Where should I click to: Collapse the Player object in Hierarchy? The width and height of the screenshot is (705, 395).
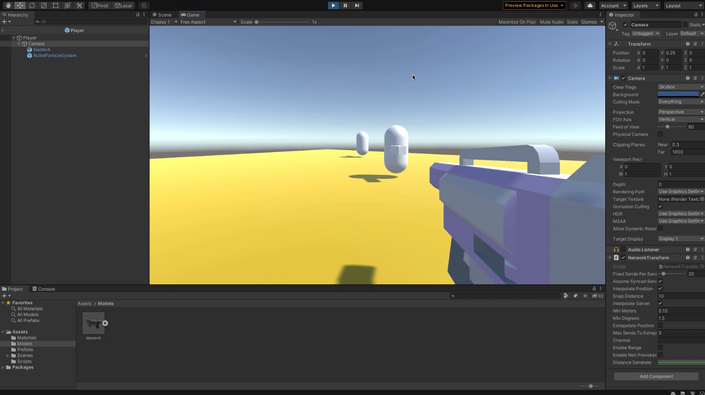coord(14,38)
